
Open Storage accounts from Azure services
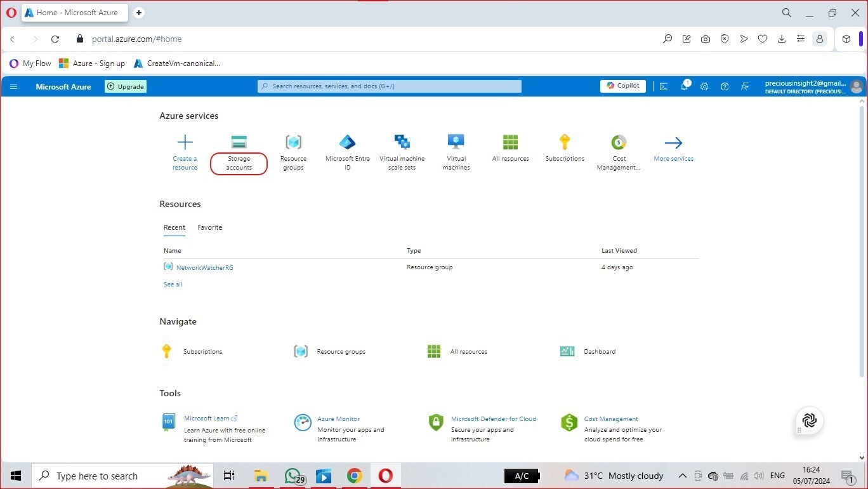[239, 153]
